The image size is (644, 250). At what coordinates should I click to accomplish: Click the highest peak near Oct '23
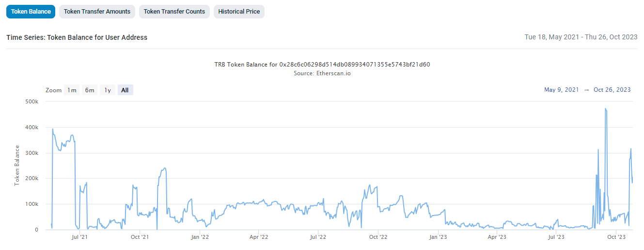click(x=606, y=109)
